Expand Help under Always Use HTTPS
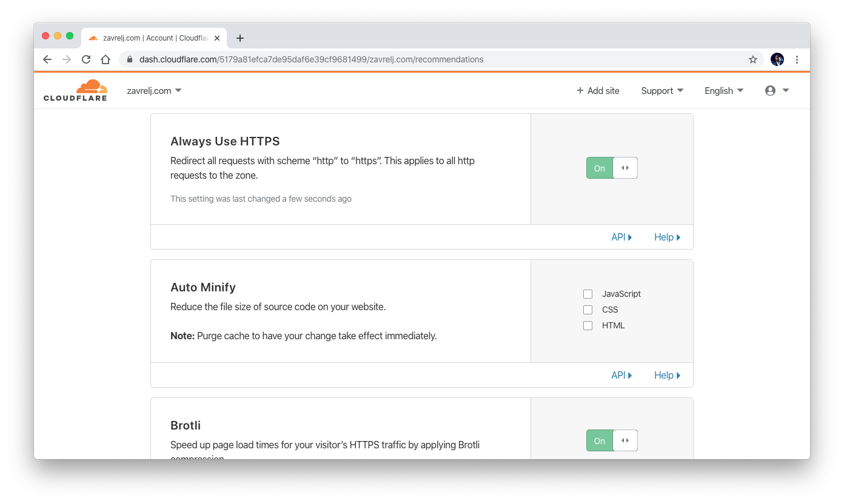This screenshot has width=844, height=504. (667, 237)
